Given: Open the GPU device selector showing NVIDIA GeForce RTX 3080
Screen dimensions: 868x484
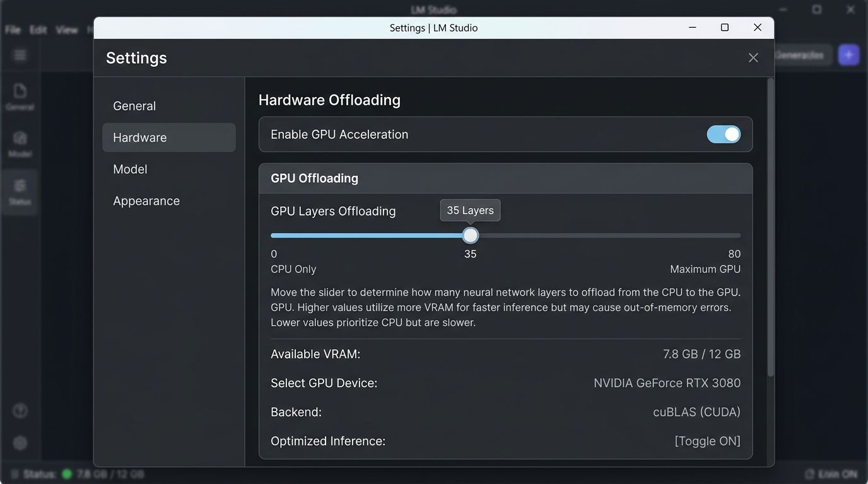Looking at the screenshot, I should point(667,383).
